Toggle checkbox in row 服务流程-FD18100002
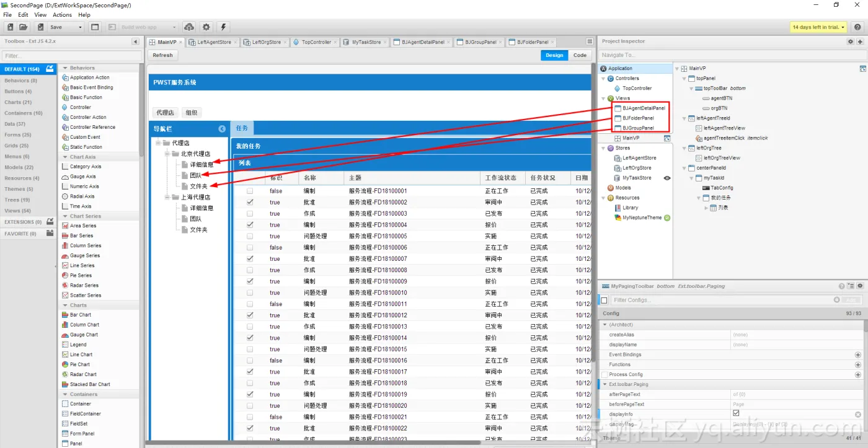The width and height of the screenshot is (868, 448). click(250, 202)
